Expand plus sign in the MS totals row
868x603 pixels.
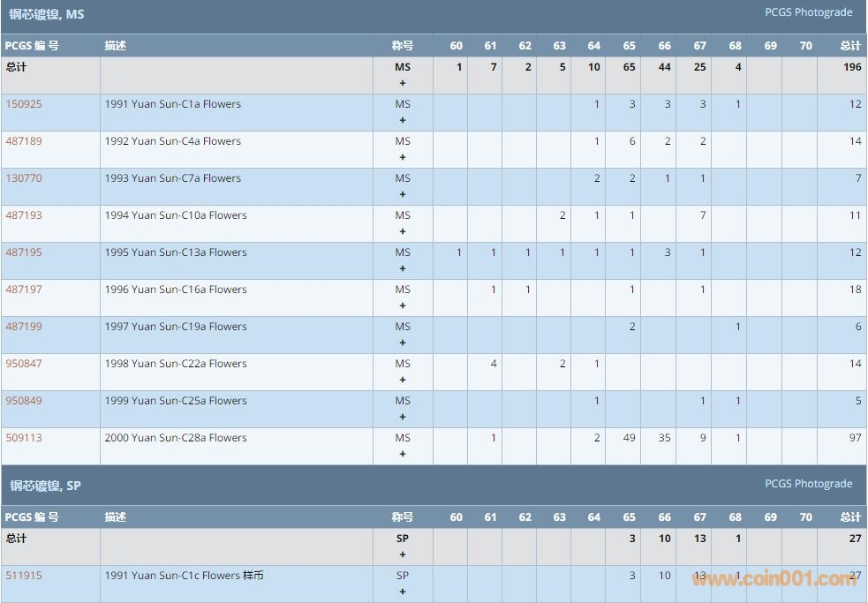(x=403, y=83)
